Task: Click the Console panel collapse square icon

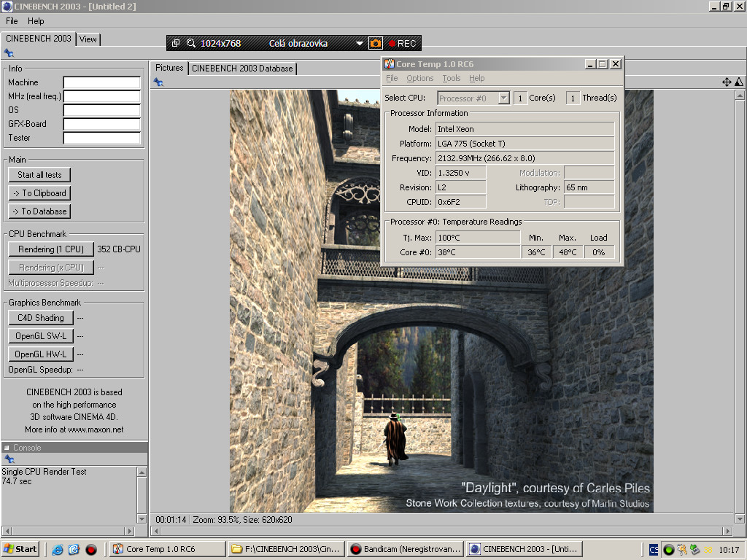Action: coord(7,448)
